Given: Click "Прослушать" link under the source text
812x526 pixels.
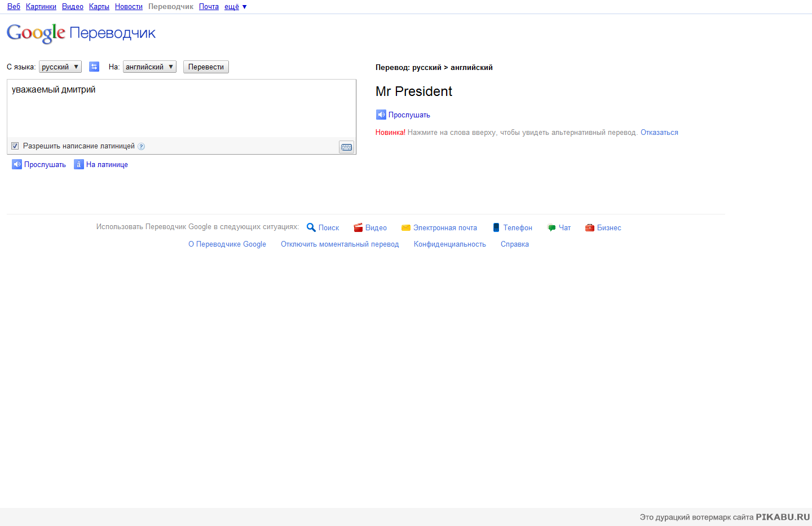Looking at the screenshot, I should tap(45, 165).
